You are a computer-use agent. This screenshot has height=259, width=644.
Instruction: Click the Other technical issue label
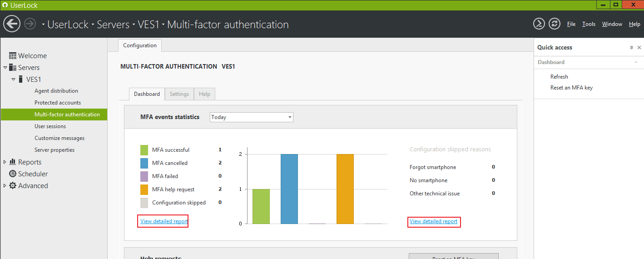pos(435,194)
